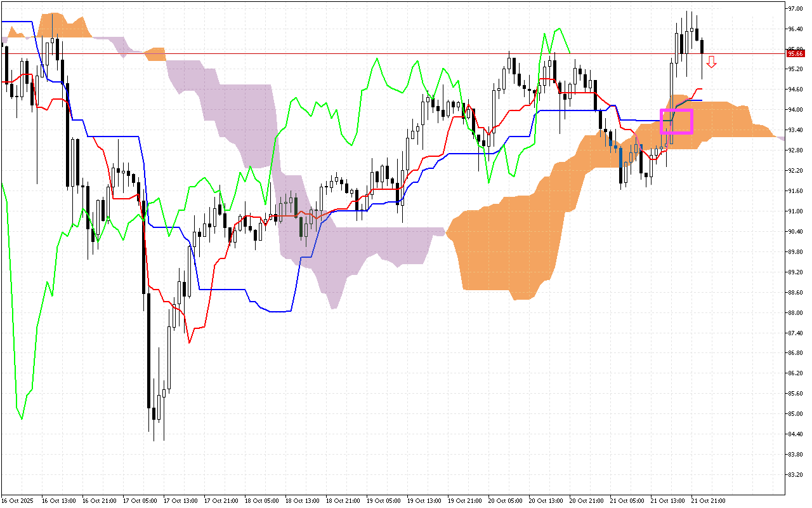812x508 pixels.
Task: Select the magenta rectangle highlight box
Action: pyautogui.click(x=676, y=121)
